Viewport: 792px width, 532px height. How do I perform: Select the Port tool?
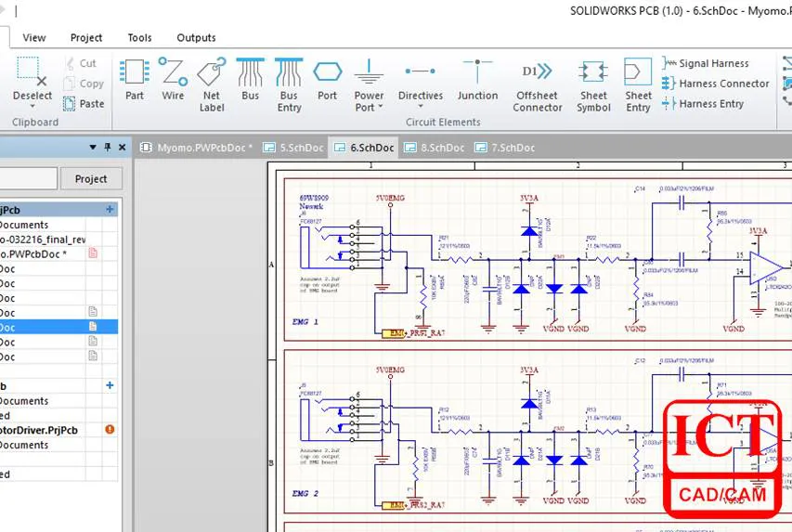(x=328, y=79)
